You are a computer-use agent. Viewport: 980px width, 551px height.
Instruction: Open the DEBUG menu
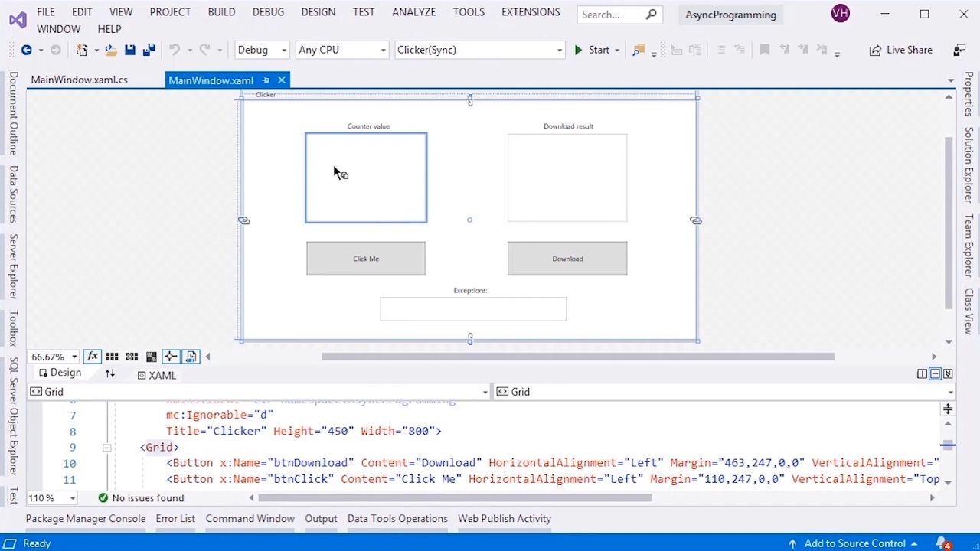[268, 12]
